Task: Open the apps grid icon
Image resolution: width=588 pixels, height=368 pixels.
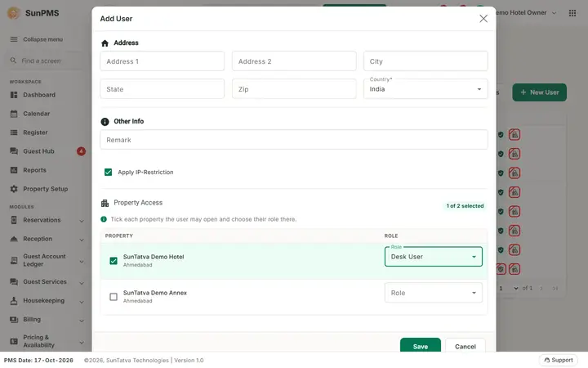Action: (x=572, y=13)
